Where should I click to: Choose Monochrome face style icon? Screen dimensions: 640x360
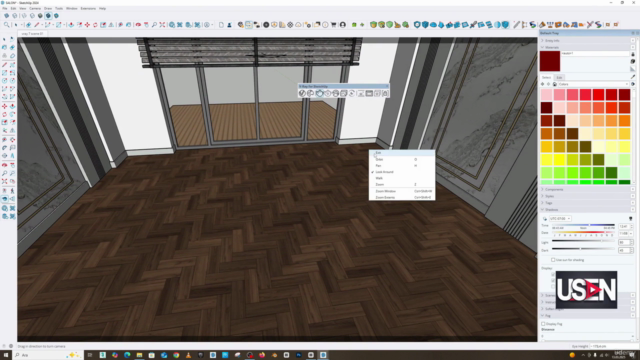coord(56,16)
